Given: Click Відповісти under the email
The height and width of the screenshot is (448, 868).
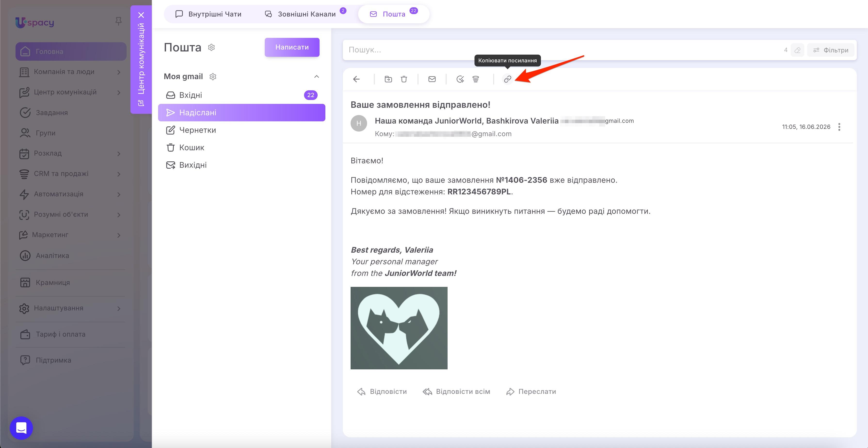Looking at the screenshot, I should 382,392.
